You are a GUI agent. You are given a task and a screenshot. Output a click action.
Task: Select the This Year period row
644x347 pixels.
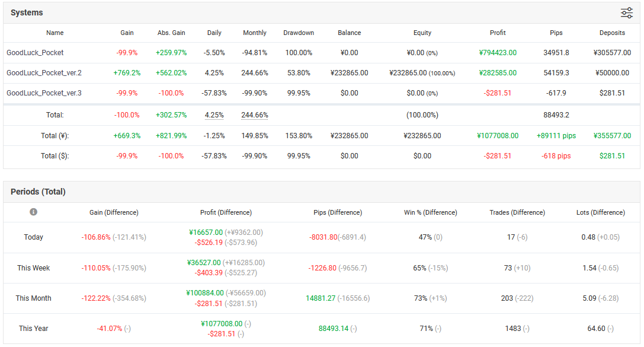click(x=322, y=329)
